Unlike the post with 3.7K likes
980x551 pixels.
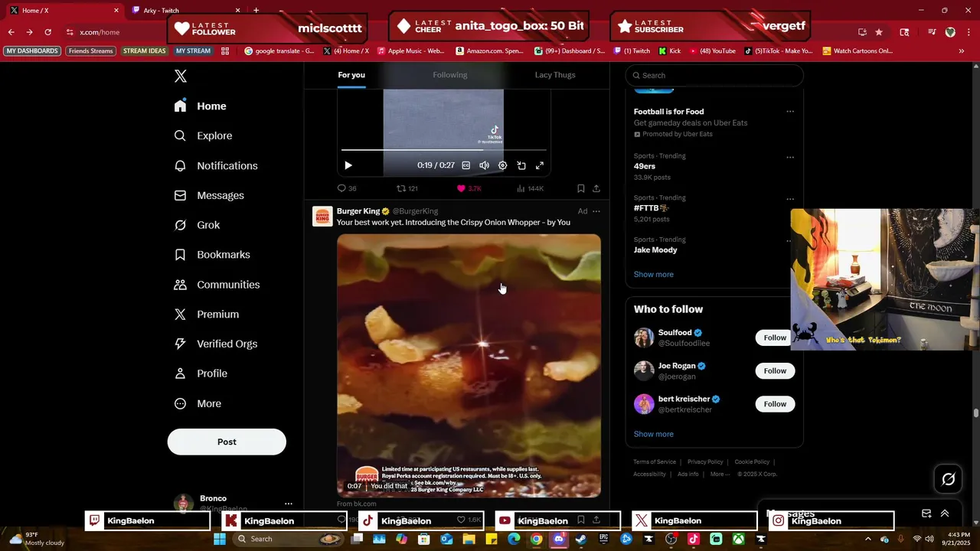point(469,188)
